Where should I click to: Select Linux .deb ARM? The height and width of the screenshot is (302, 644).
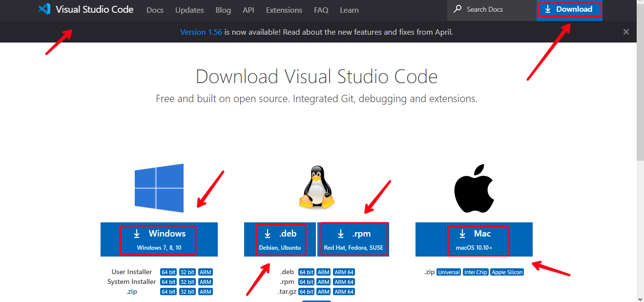[324, 272]
